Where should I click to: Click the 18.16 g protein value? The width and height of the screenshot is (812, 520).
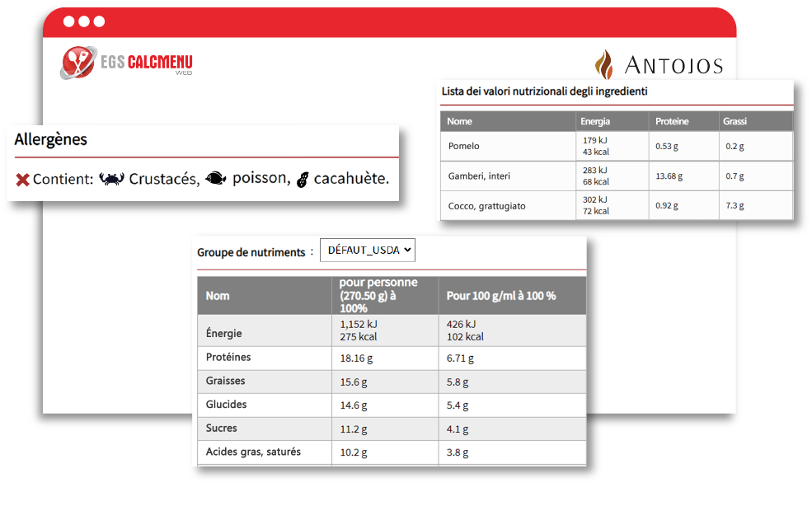click(356, 358)
